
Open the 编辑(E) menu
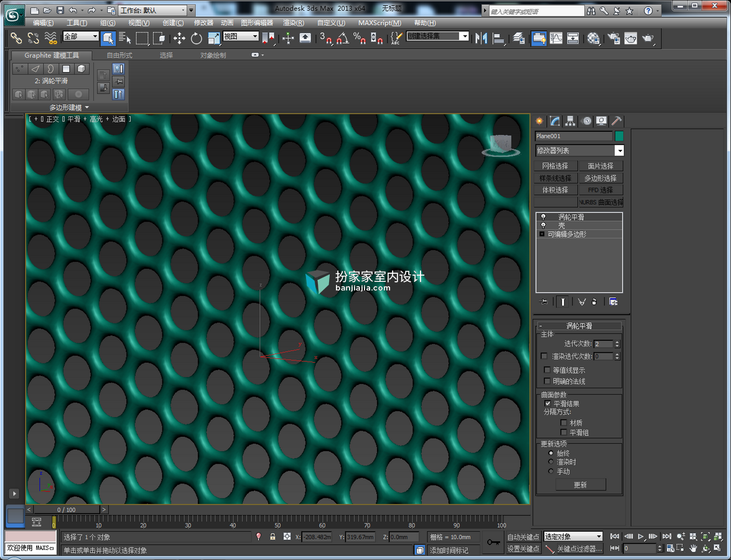(x=44, y=23)
